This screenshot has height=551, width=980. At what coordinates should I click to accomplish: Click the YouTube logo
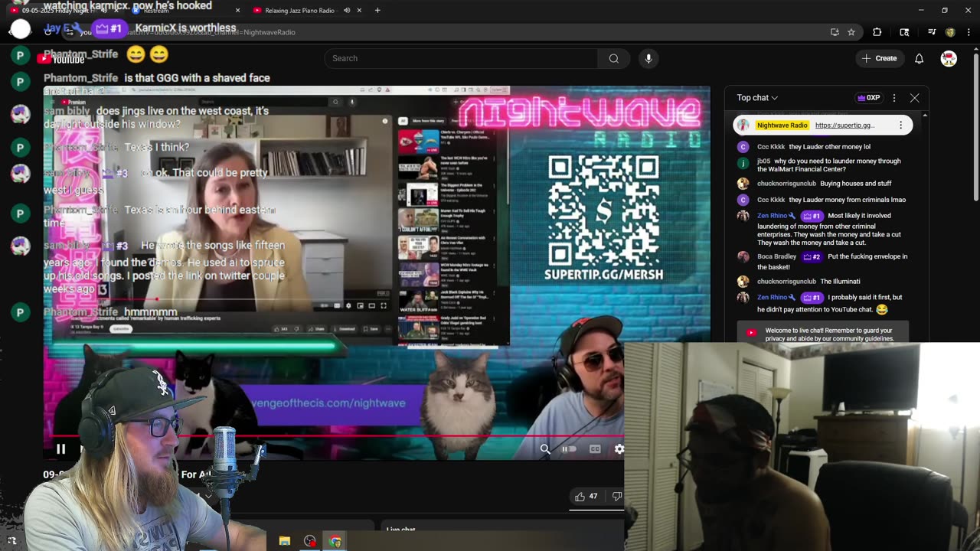(61, 59)
